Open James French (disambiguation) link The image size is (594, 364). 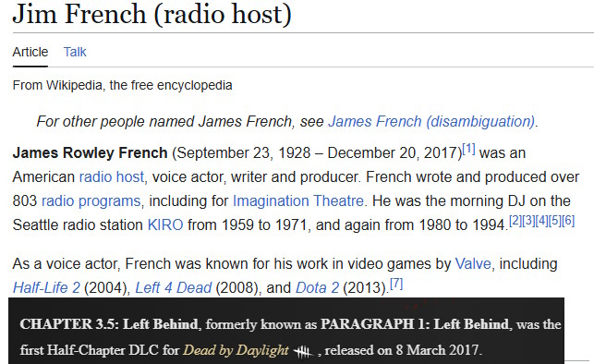tap(431, 122)
